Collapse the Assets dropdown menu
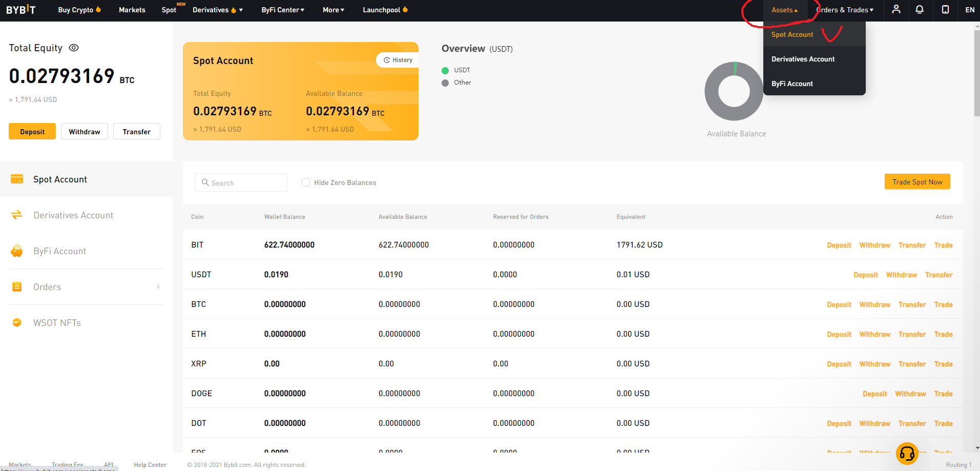The image size is (980, 471). (784, 10)
